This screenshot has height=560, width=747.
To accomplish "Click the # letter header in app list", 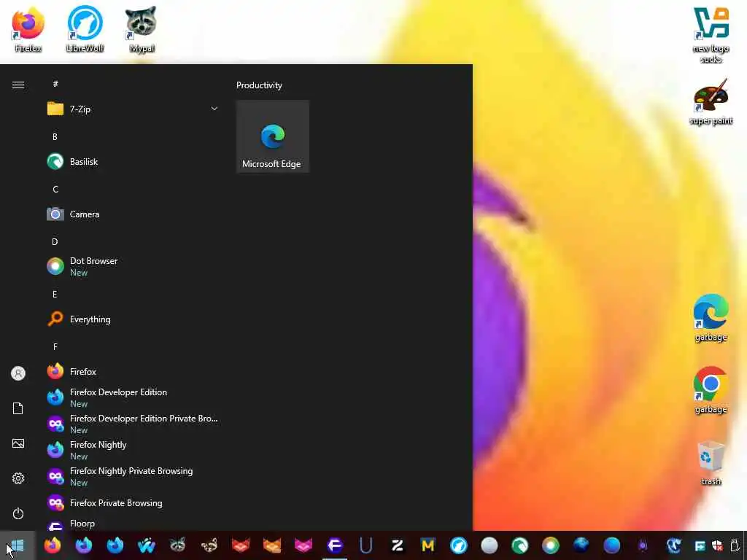I will (55, 84).
